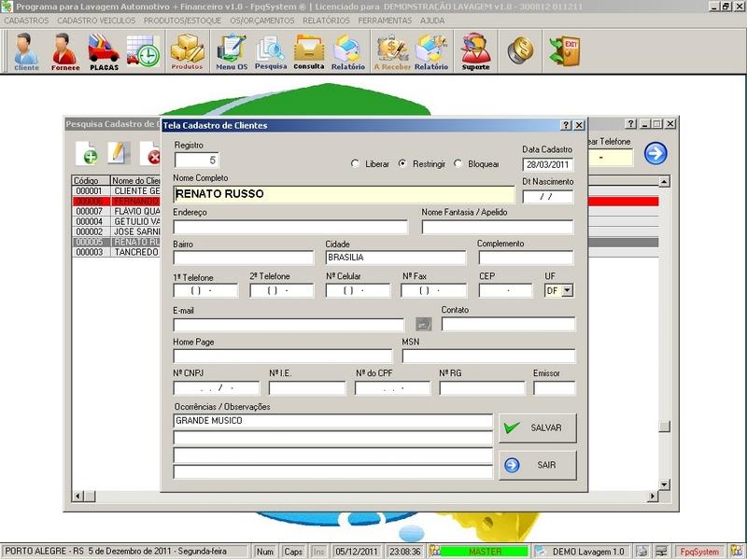Expand the UF state dropdown
The height and width of the screenshot is (560, 747).
tap(567, 291)
